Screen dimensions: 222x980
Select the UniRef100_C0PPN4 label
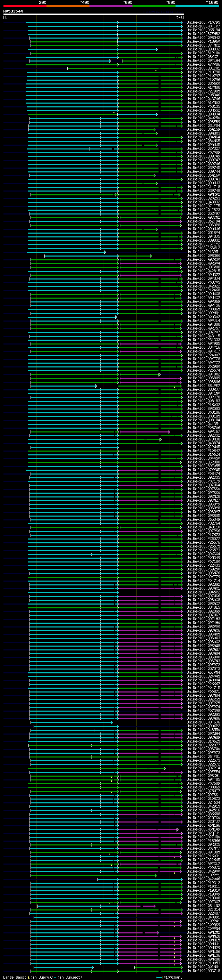tap(203, 929)
